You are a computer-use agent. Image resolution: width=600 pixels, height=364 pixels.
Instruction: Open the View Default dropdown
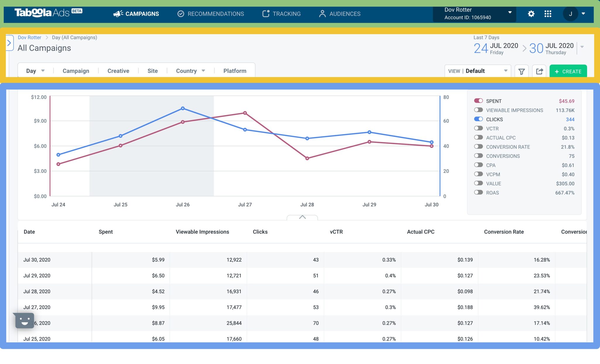(478, 71)
